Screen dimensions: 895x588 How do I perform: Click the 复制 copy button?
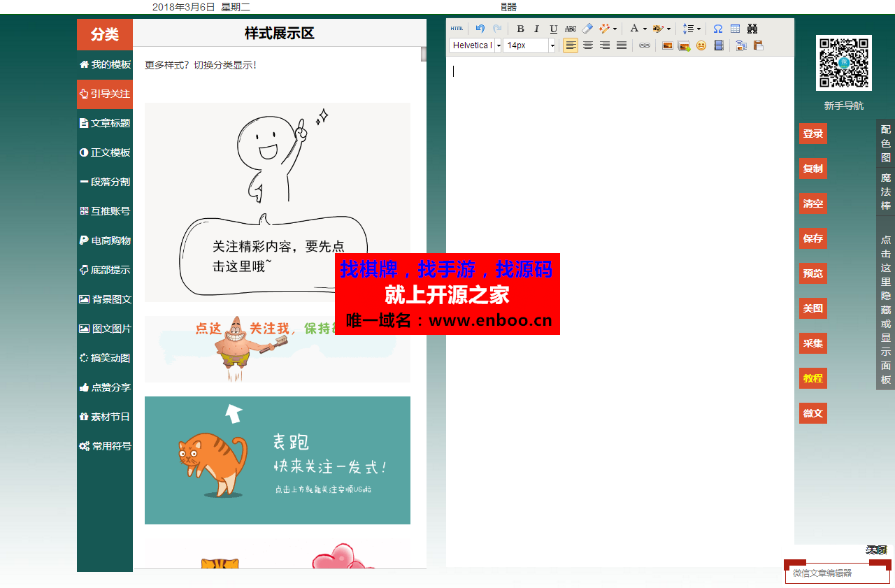(813, 168)
